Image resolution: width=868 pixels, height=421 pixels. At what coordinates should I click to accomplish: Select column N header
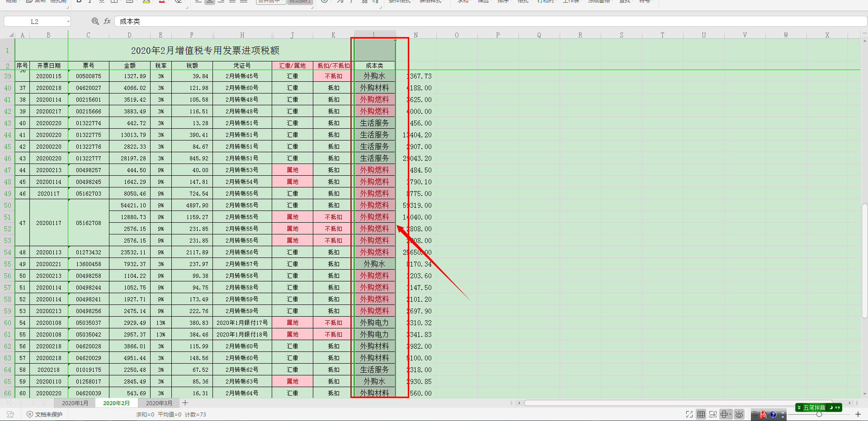pyautogui.click(x=415, y=35)
